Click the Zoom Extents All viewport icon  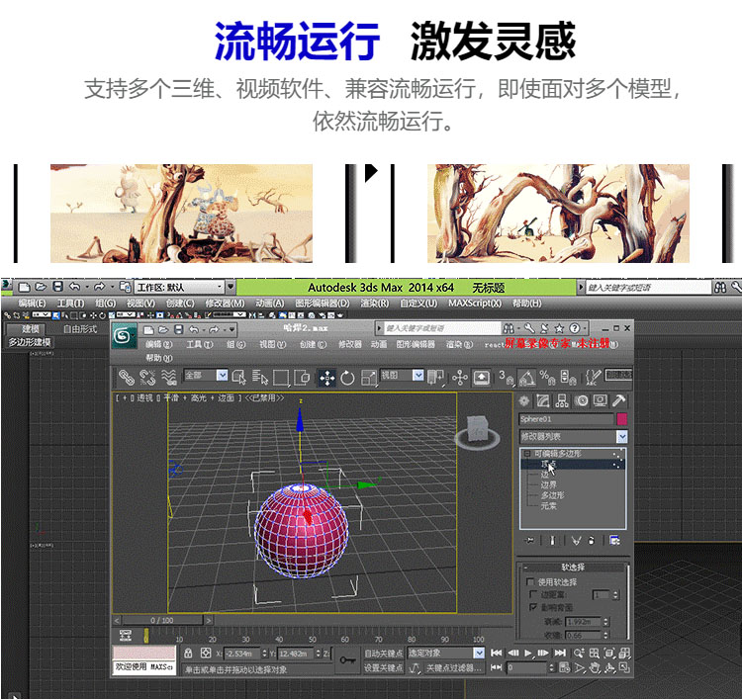624,654
